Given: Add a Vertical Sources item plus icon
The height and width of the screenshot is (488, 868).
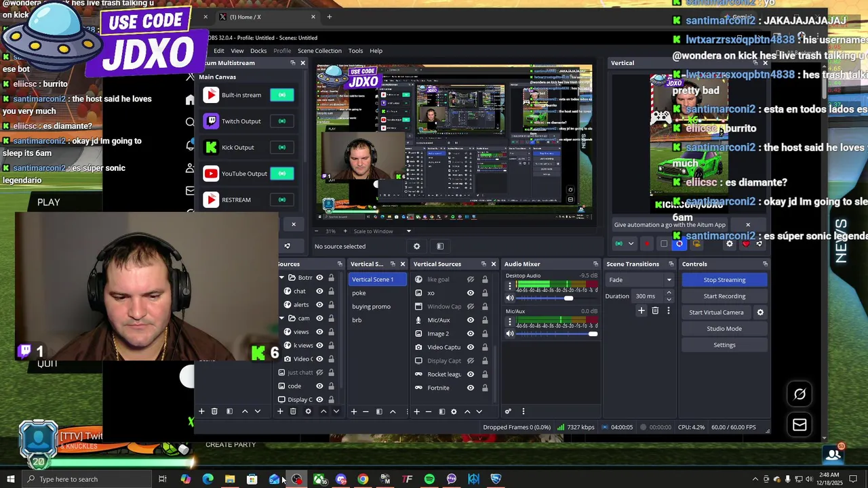Looking at the screenshot, I should click(x=416, y=411).
